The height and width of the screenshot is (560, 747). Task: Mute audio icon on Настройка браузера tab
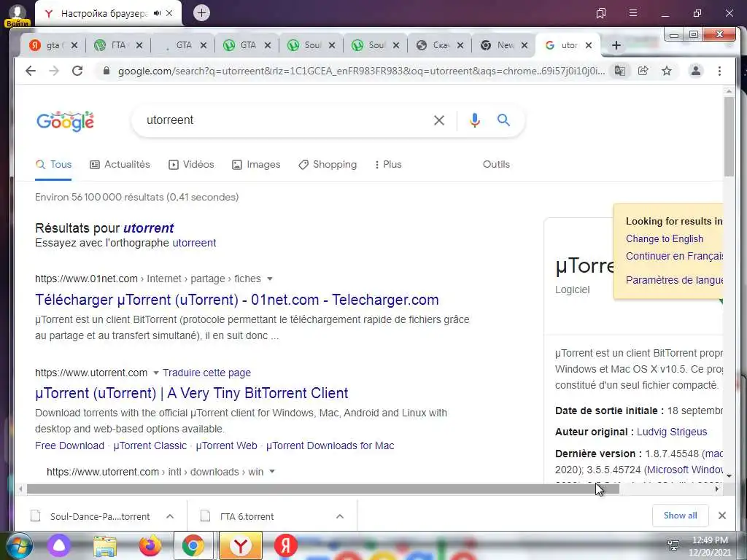(x=158, y=13)
